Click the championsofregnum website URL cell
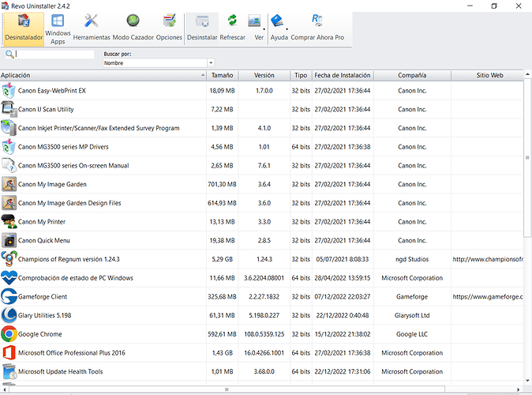This screenshot has width=532, height=395. pos(488,259)
